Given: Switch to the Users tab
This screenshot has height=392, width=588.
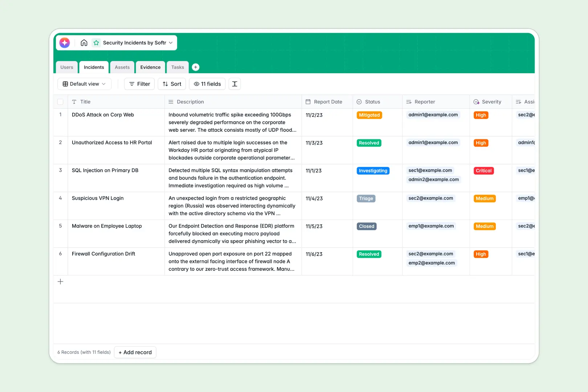Looking at the screenshot, I should [67, 67].
